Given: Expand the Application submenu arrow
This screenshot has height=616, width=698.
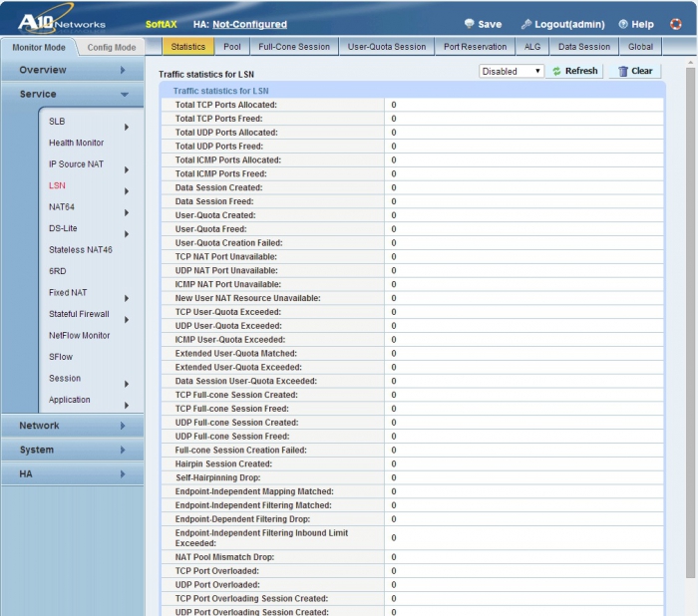Looking at the screenshot, I should point(127,405).
